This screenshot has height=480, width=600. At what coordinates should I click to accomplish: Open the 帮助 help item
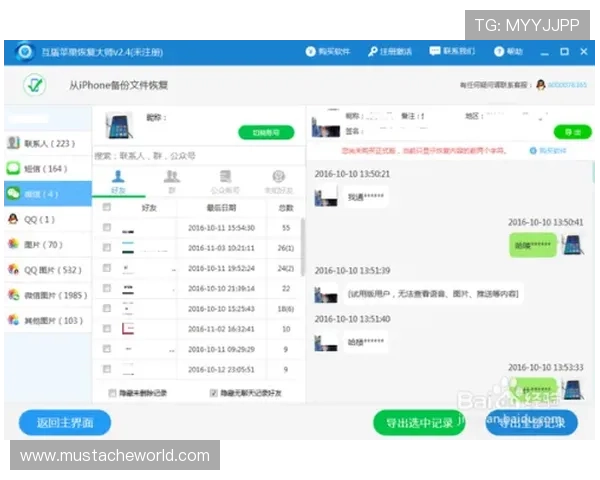[x=508, y=51]
